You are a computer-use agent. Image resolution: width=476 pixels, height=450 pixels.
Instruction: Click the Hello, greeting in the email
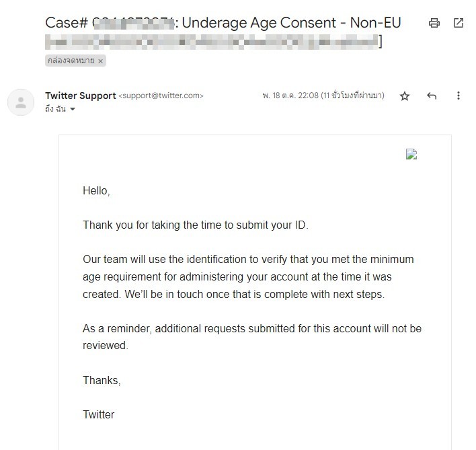point(96,190)
